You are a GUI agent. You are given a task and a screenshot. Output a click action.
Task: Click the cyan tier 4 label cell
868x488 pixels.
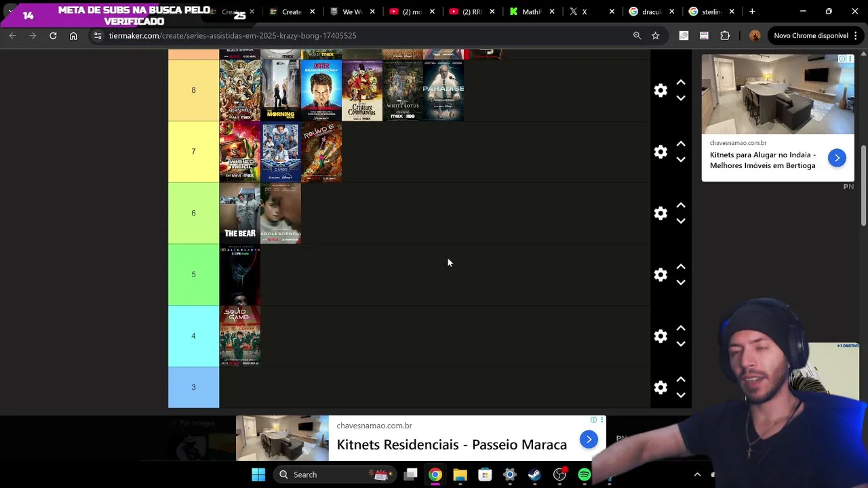193,336
